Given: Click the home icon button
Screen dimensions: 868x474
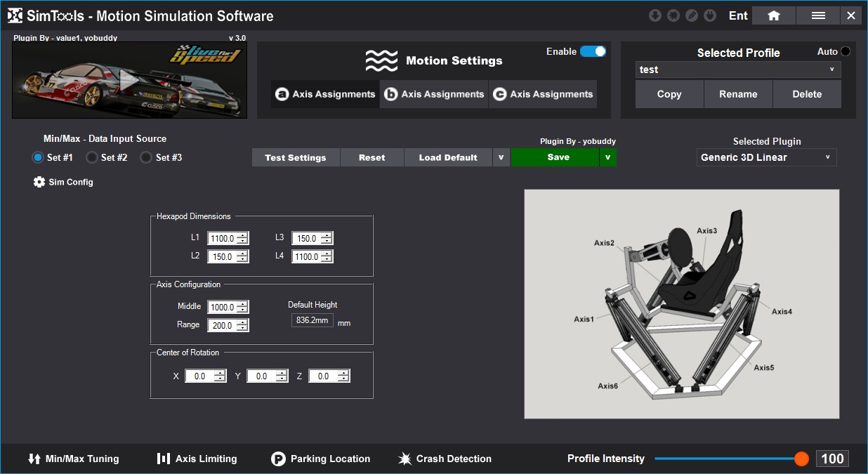Looking at the screenshot, I should 773,15.
